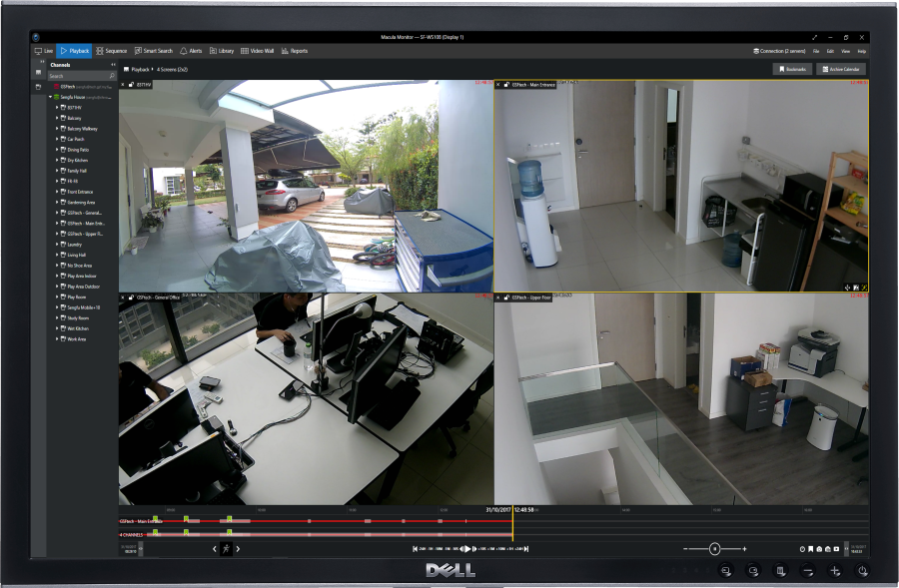Collapse the Sengfa House server node

pyautogui.click(x=51, y=97)
